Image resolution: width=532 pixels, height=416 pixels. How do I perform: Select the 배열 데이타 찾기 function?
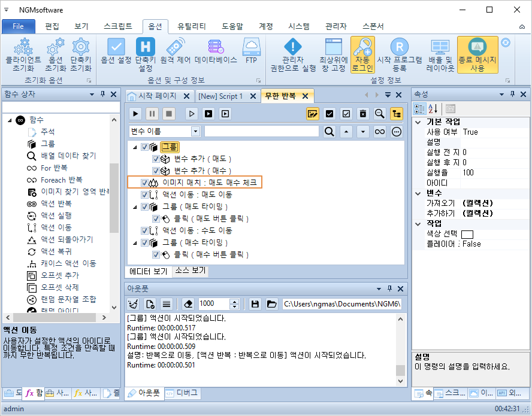click(x=68, y=156)
